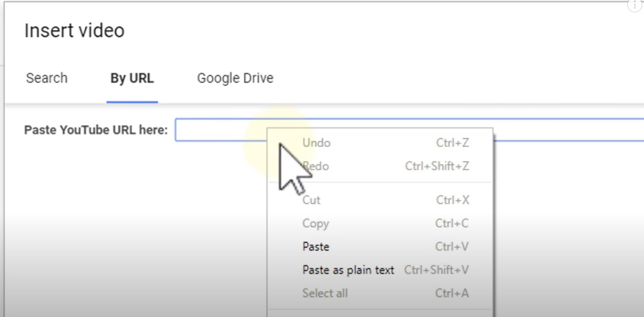The image size is (644, 317).
Task: Pick Copy in the context menu
Action: click(315, 223)
